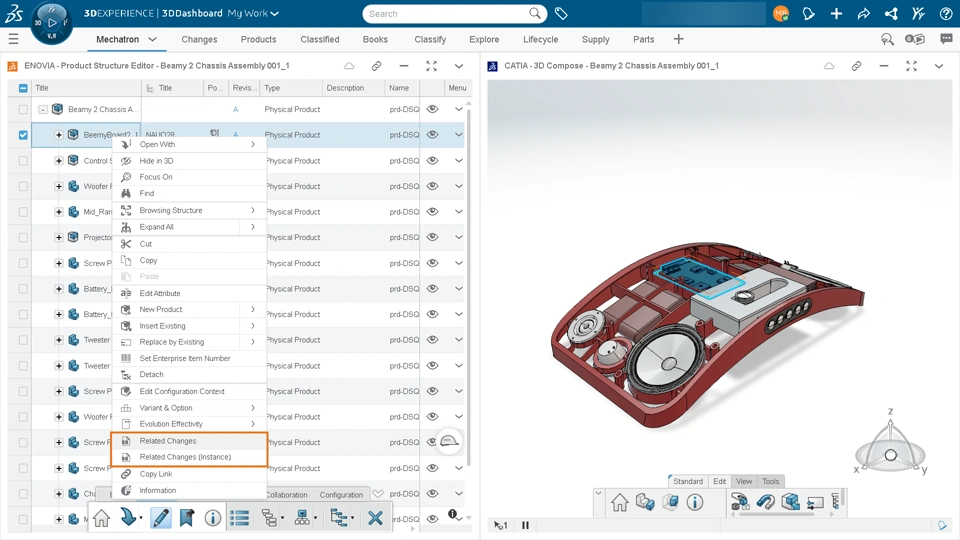This screenshot has height=540, width=960.
Task: Click the blue X icon in the ENOVIA toolbar
Action: (x=375, y=518)
